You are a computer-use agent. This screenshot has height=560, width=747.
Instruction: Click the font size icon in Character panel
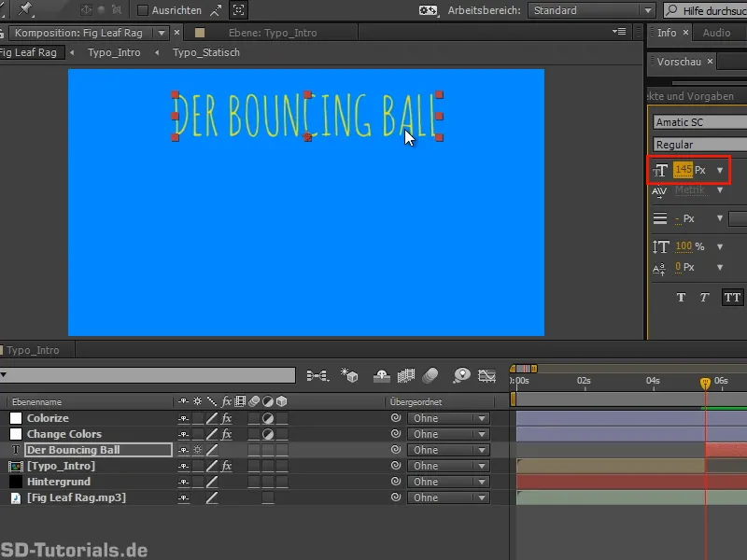click(x=660, y=170)
